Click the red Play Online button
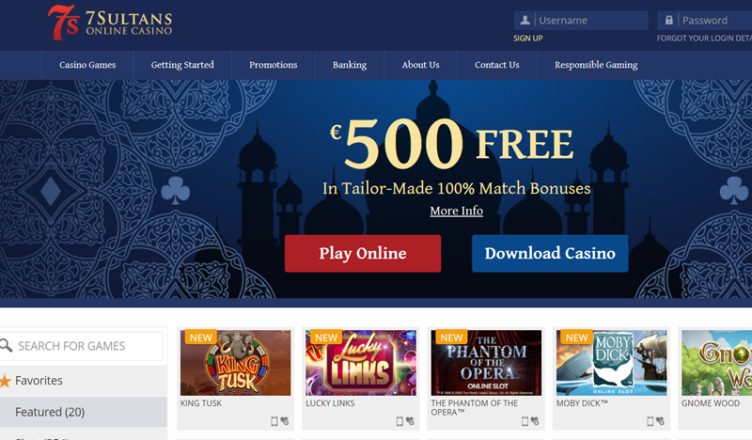 [363, 253]
